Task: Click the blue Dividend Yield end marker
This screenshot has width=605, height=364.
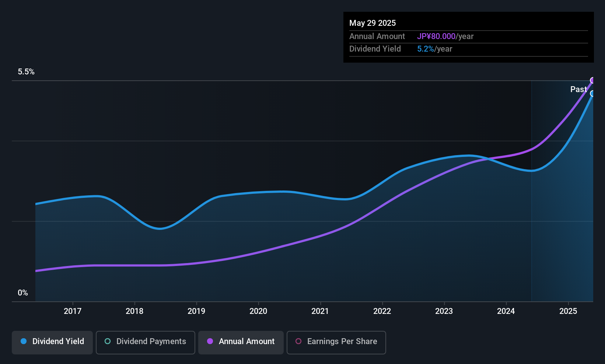Action: [x=592, y=94]
